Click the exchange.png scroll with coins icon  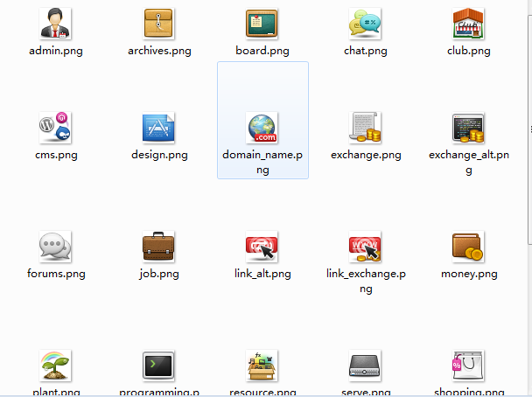pyautogui.click(x=365, y=128)
